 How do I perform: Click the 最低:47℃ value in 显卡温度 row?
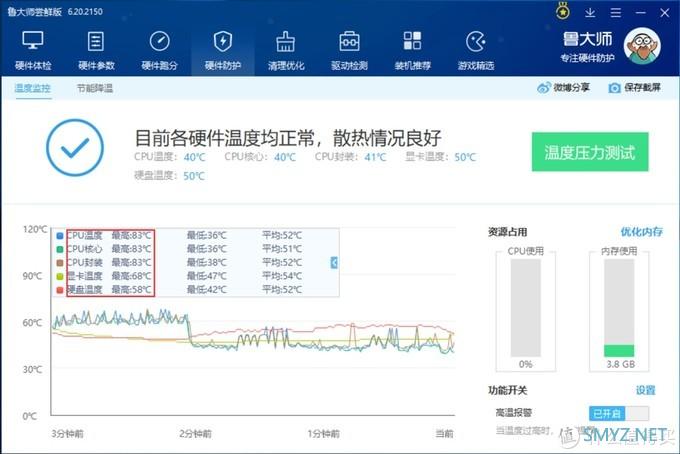207,276
